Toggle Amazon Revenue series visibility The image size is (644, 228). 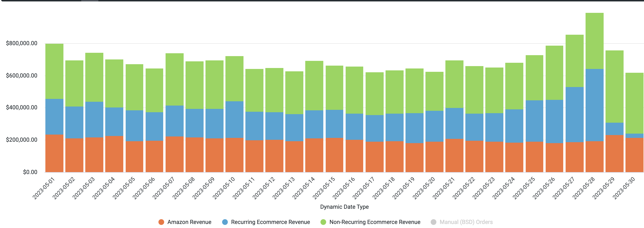pos(185,222)
